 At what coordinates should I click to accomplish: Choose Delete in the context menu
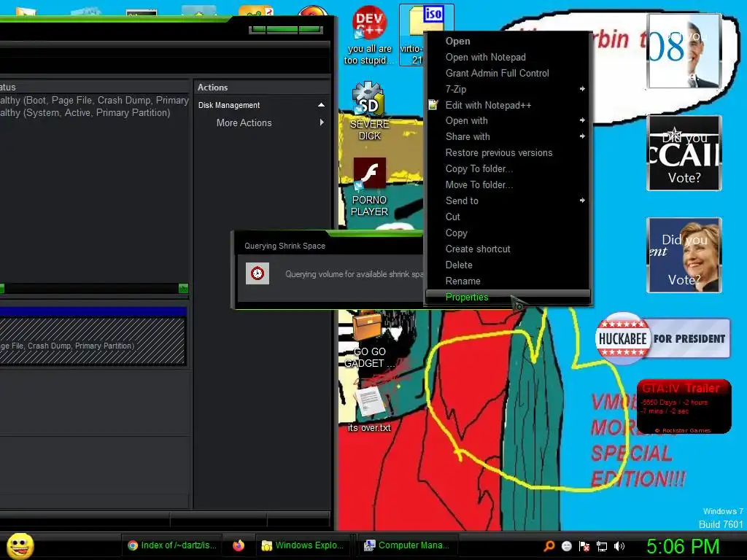pyautogui.click(x=508, y=265)
